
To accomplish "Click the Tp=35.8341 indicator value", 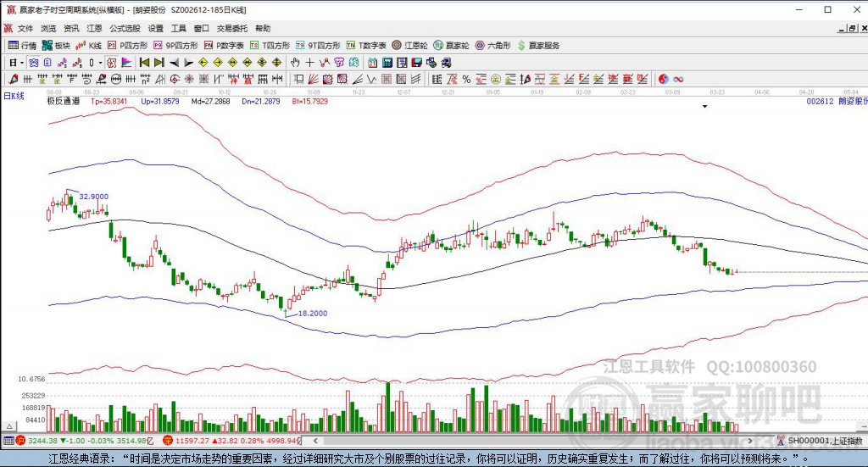I will click(108, 101).
